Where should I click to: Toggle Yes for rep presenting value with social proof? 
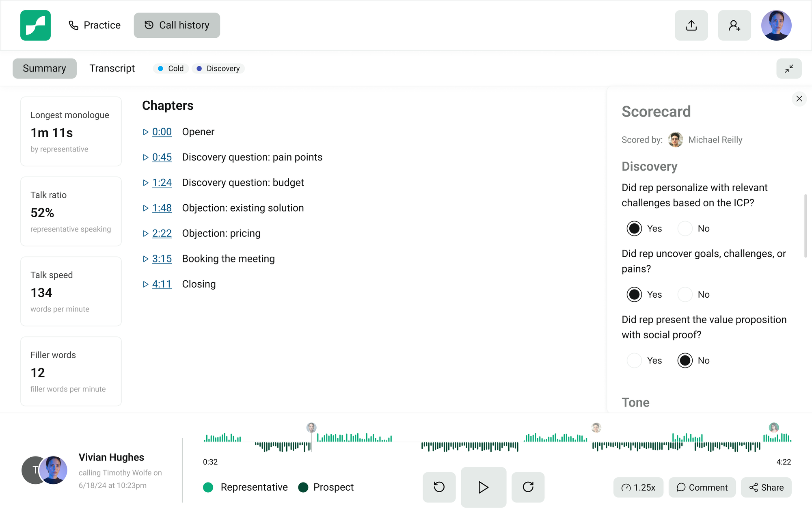coord(634,361)
